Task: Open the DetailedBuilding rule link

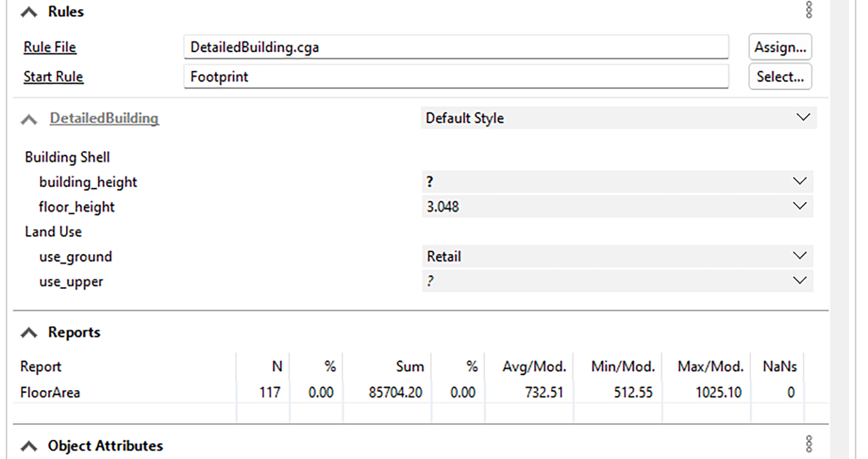Action: click(x=104, y=118)
